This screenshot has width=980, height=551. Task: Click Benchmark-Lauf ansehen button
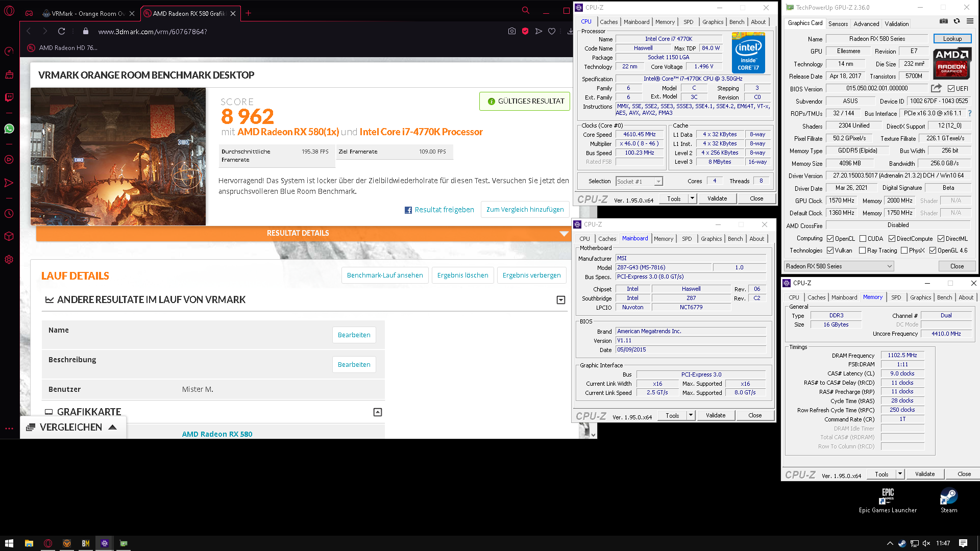click(x=385, y=275)
